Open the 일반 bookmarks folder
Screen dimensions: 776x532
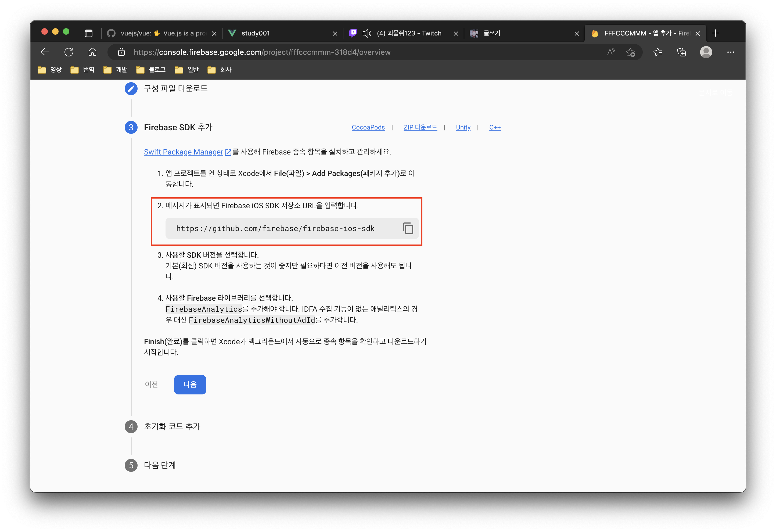point(186,70)
